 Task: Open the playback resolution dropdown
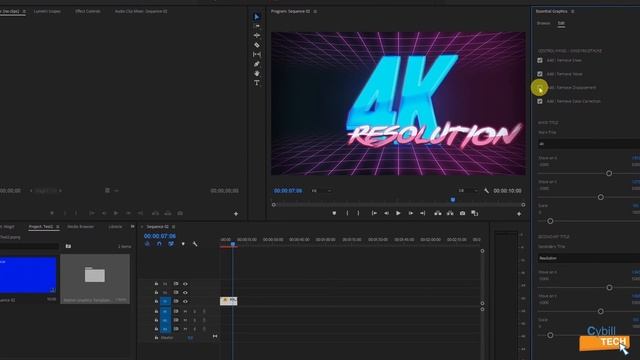click(468, 191)
